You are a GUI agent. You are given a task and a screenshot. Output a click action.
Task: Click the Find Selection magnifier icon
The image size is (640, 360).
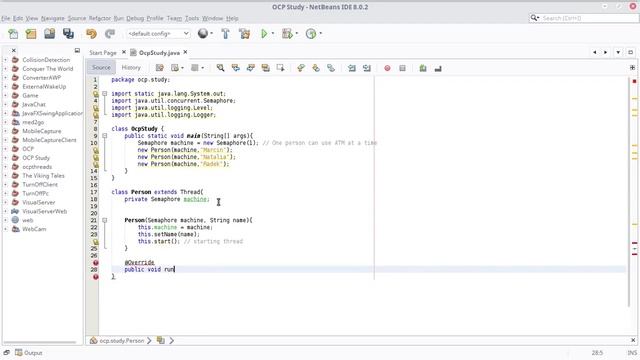[220, 68]
